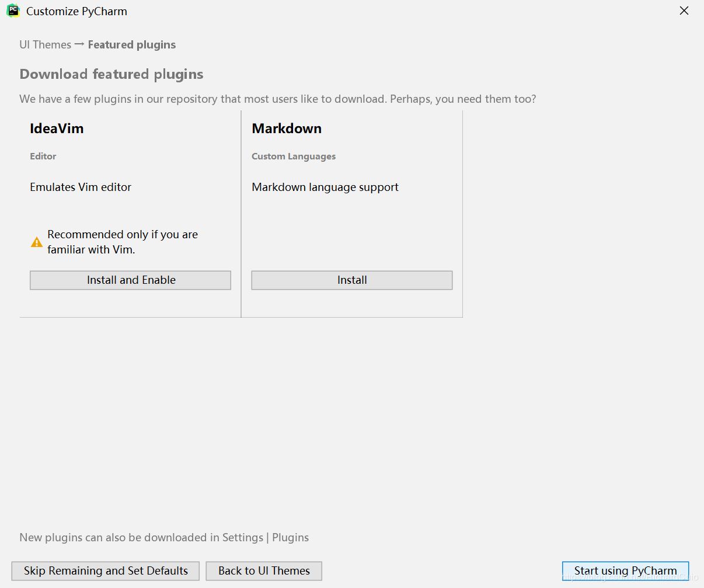Click the yellow warning triangle icon
The height and width of the screenshot is (588, 704).
[36, 242]
